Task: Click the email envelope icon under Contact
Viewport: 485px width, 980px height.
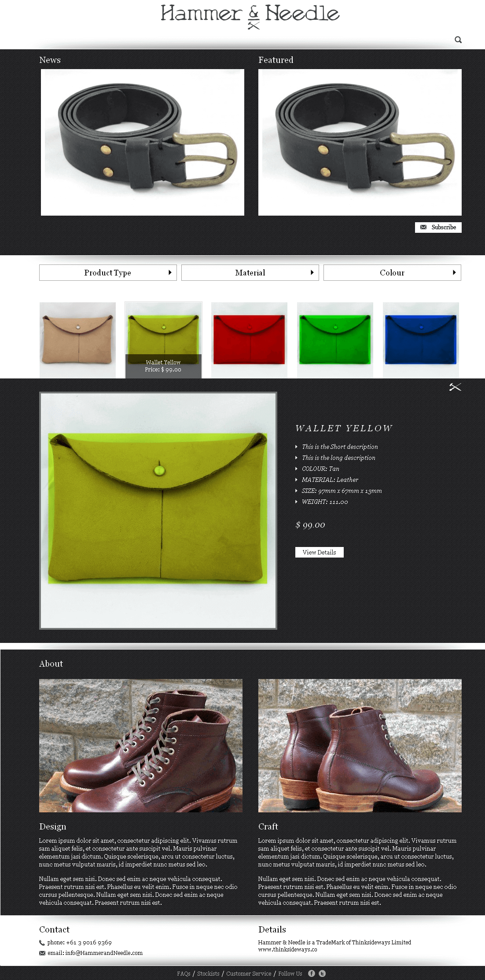Action: [42, 953]
